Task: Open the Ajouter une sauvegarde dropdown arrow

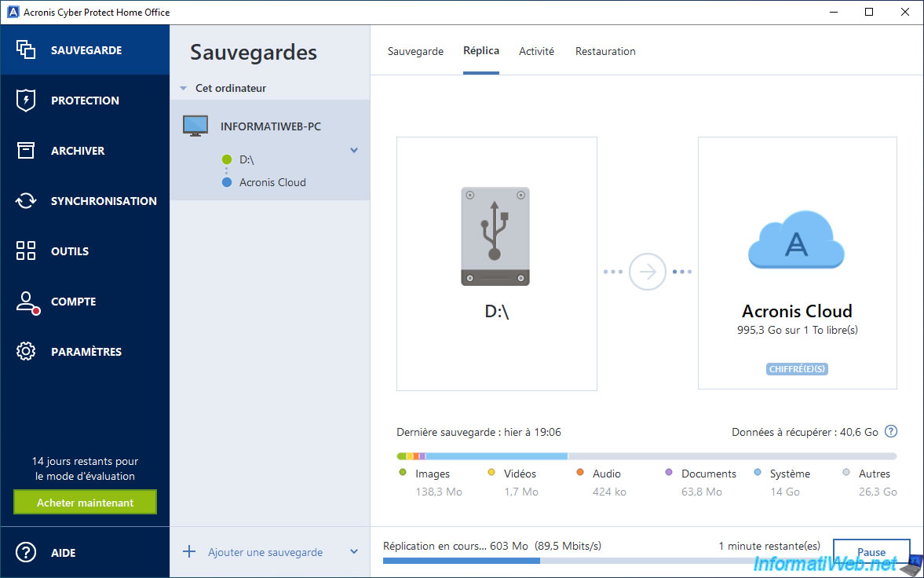Action: click(354, 551)
